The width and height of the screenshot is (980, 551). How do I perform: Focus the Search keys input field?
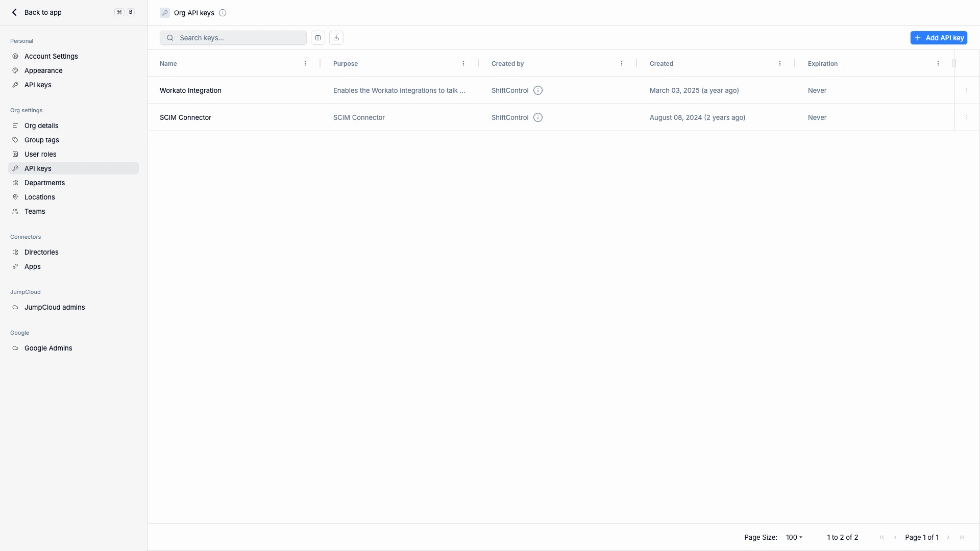[240, 38]
